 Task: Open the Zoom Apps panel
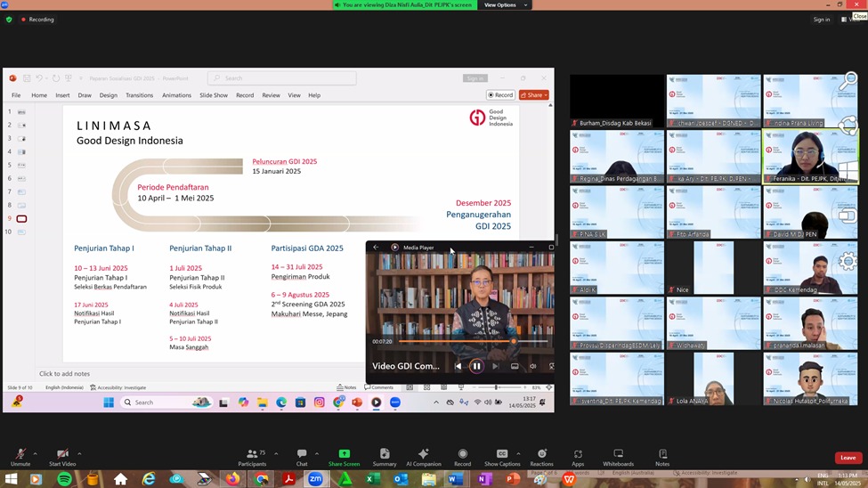578,458
